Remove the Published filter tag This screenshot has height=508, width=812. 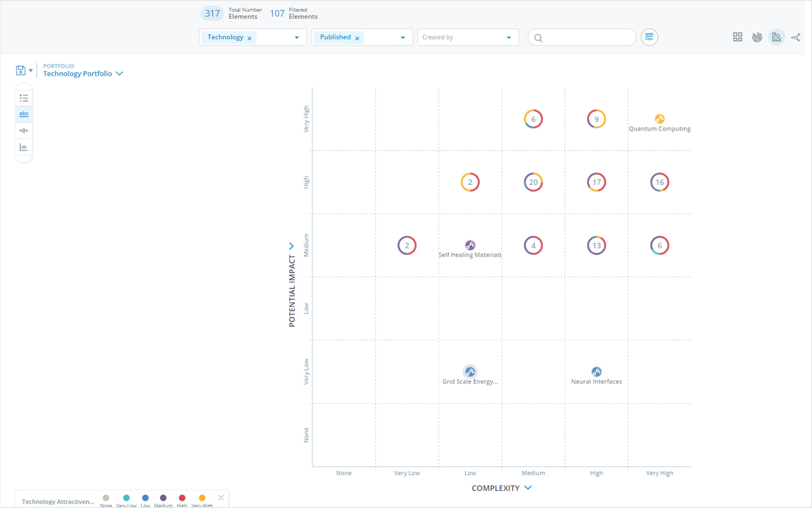click(358, 37)
